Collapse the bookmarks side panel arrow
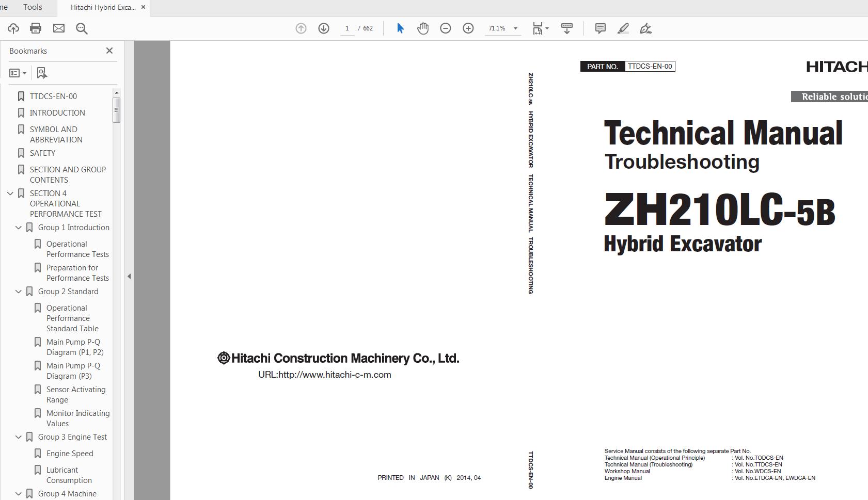The width and height of the screenshot is (868, 500). coord(129,277)
